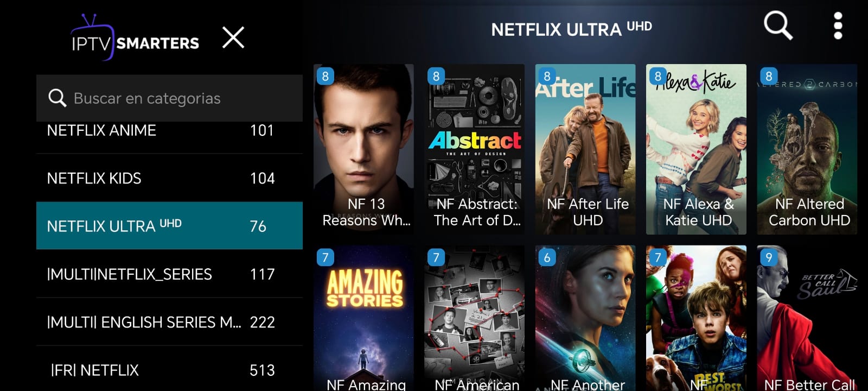Open the search magnifier in top bar

pos(778,26)
